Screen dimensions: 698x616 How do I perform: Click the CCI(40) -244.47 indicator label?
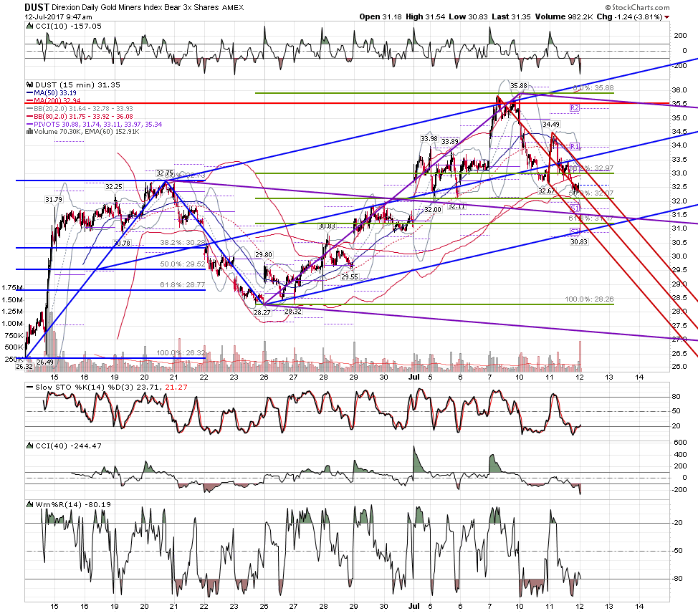point(68,446)
